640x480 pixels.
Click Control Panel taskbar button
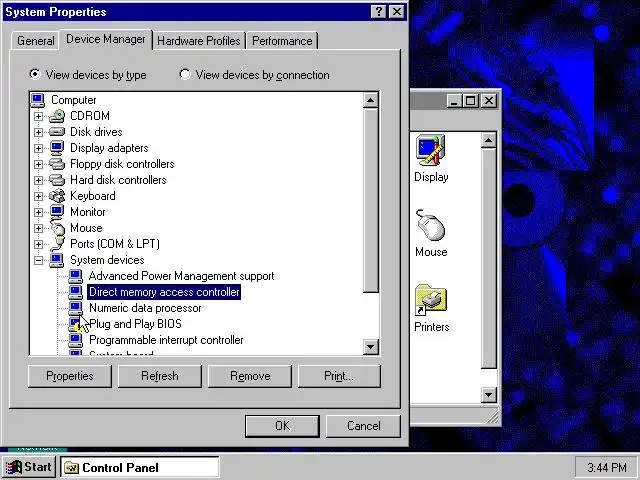(x=140, y=468)
